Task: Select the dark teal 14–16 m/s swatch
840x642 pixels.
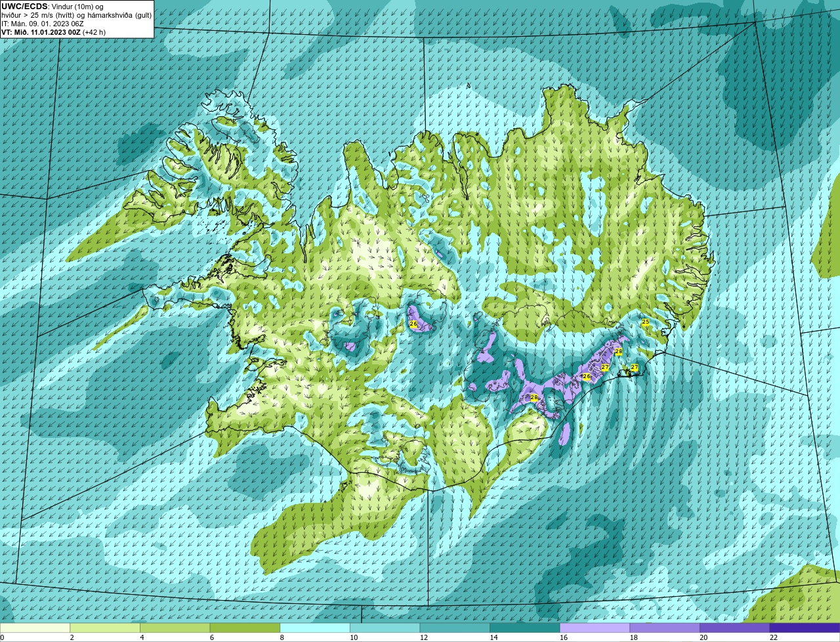Action: coord(525,628)
